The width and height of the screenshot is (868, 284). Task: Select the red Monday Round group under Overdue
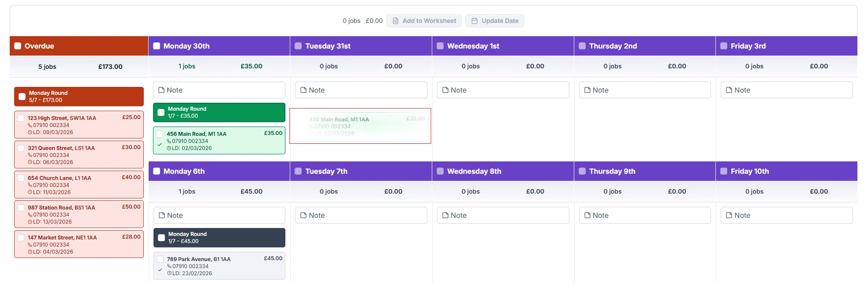[79, 96]
